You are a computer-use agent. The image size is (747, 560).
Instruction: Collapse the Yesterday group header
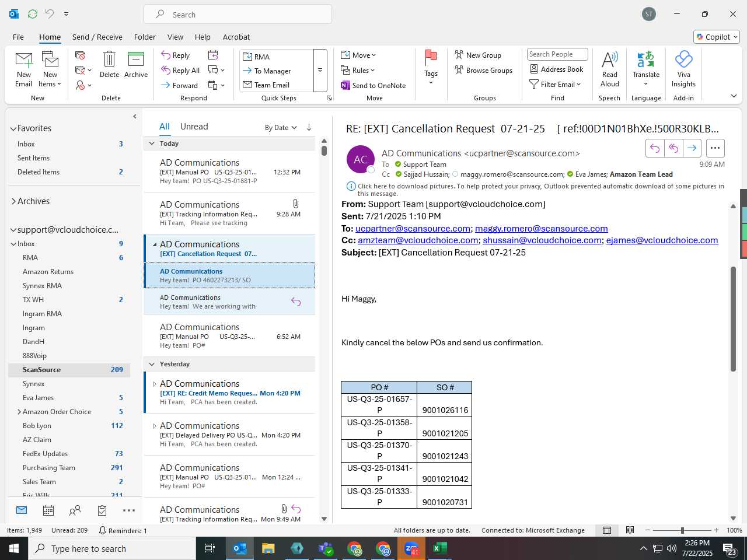pos(152,364)
